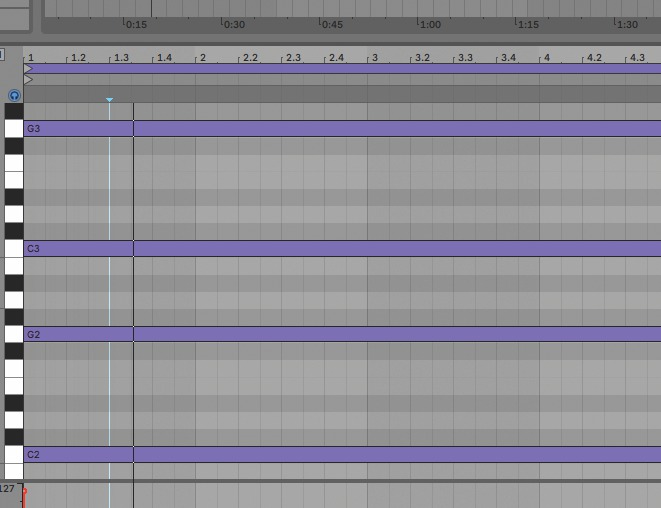Play the G2 white piano key
The image size is (661, 508).
(14, 334)
